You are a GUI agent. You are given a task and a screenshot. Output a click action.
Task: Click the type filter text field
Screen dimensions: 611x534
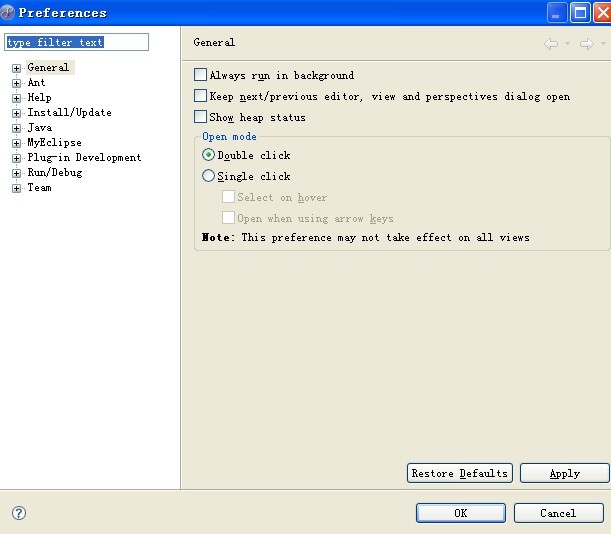(76, 42)
